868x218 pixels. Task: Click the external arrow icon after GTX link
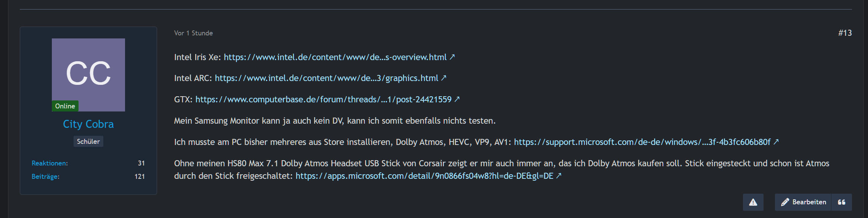(x=457, y=99)
